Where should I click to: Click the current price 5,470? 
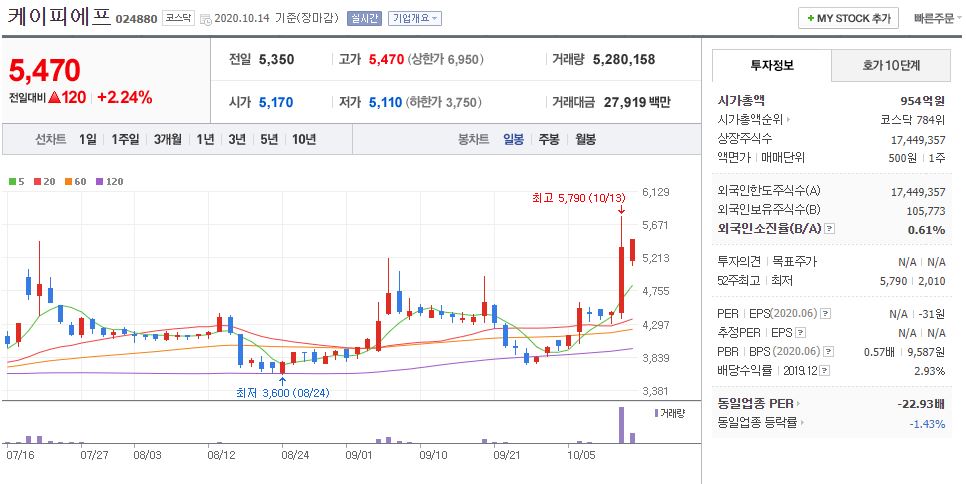[44, 70]
